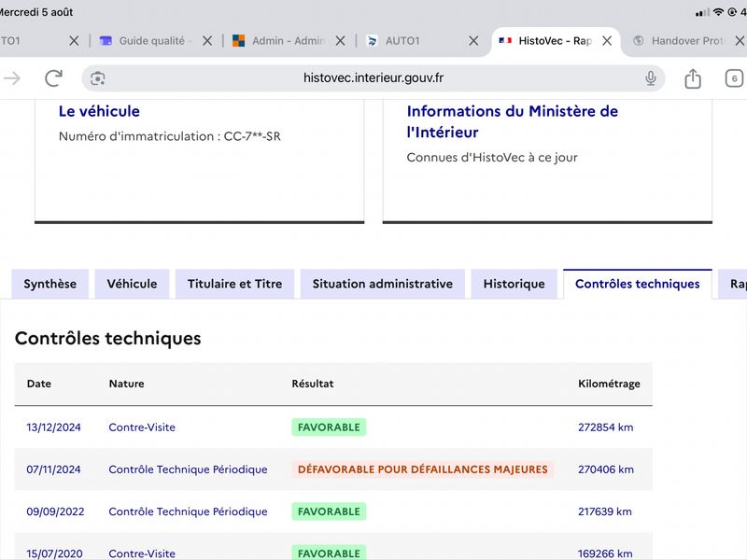Open the Synthèse tab
747x560 pixels.
[50, 284]
